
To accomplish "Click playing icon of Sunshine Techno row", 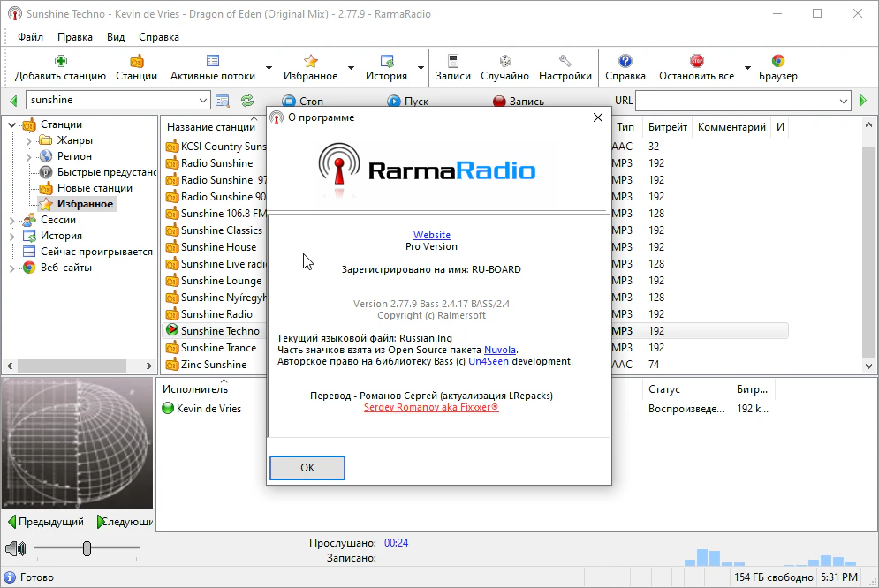I will [x=172, y=330].
